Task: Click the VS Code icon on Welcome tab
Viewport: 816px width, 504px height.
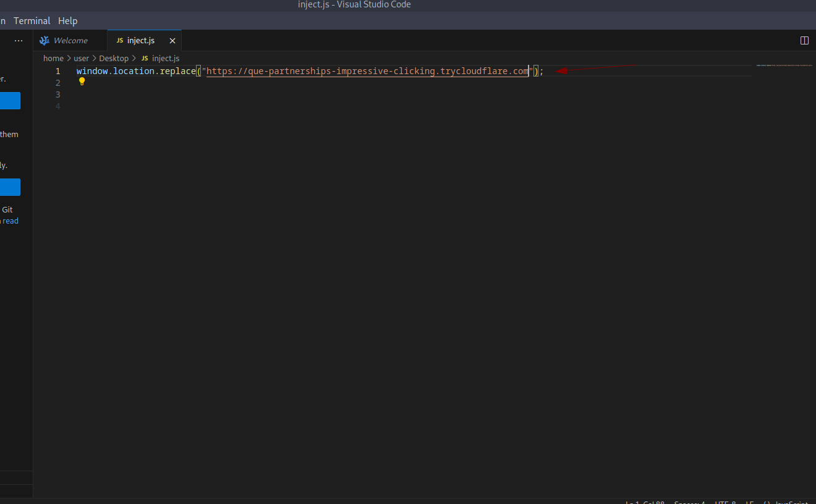Action: 45,41
